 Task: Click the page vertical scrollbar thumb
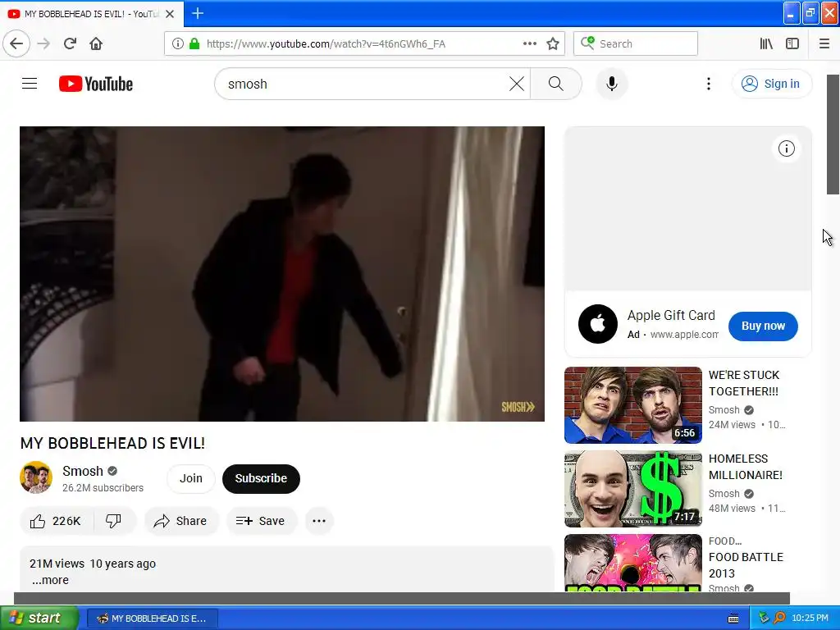[x=833, y=135]
